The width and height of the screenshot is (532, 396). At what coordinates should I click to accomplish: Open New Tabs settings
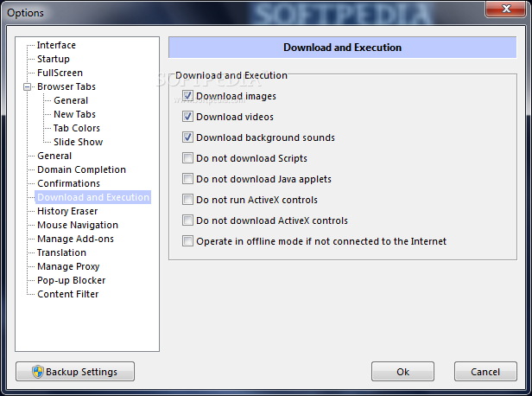coord(74,114)
